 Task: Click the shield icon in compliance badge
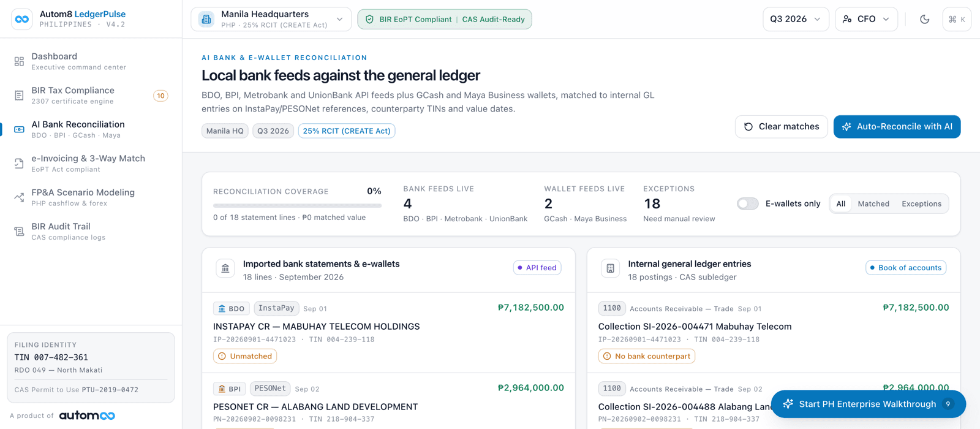tap(369, 20)
